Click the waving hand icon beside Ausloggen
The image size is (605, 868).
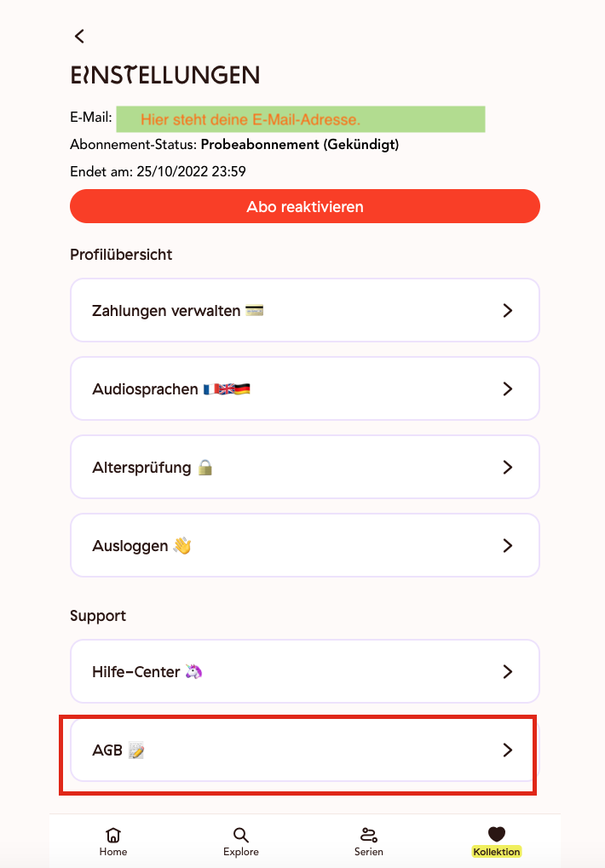coord(182,546)
